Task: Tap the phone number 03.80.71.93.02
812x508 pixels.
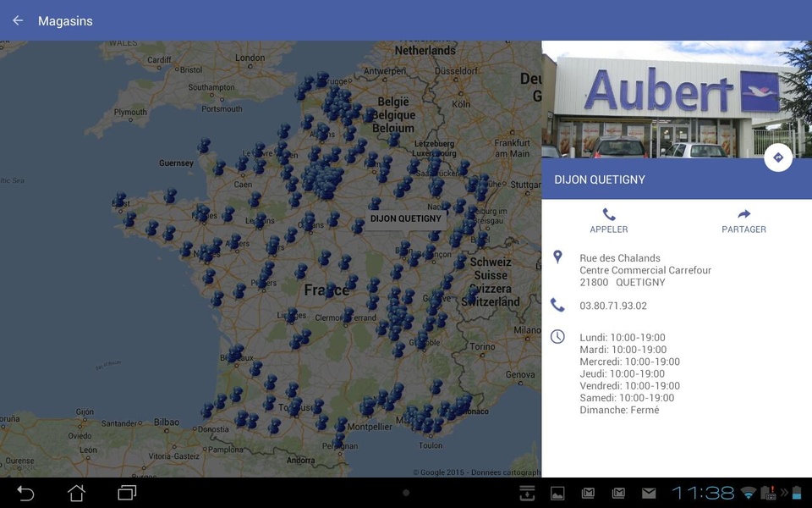Action: tap(613, 306)
